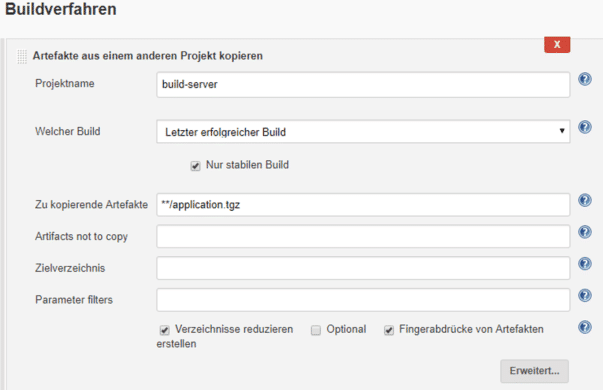The image size is (603, 390).
Task: Uncheck Nur stabilen Build
Action: tap(195, 166)
